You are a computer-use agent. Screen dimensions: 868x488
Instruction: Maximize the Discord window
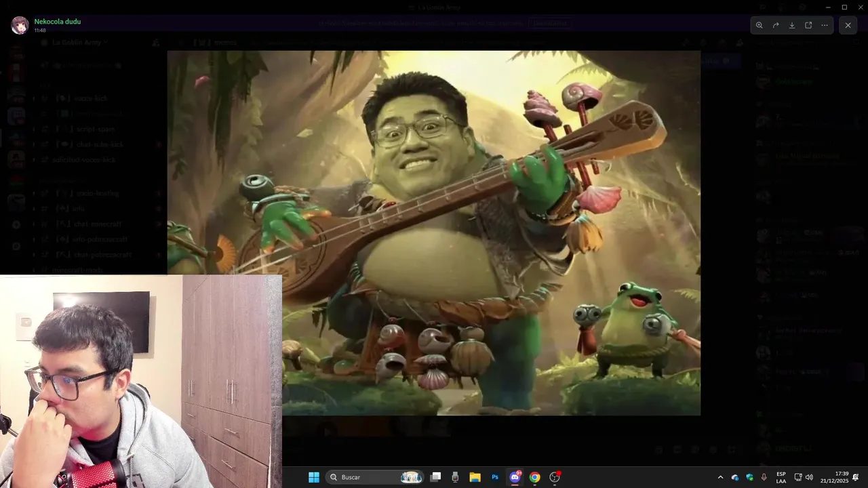click(x=844, y=7)
